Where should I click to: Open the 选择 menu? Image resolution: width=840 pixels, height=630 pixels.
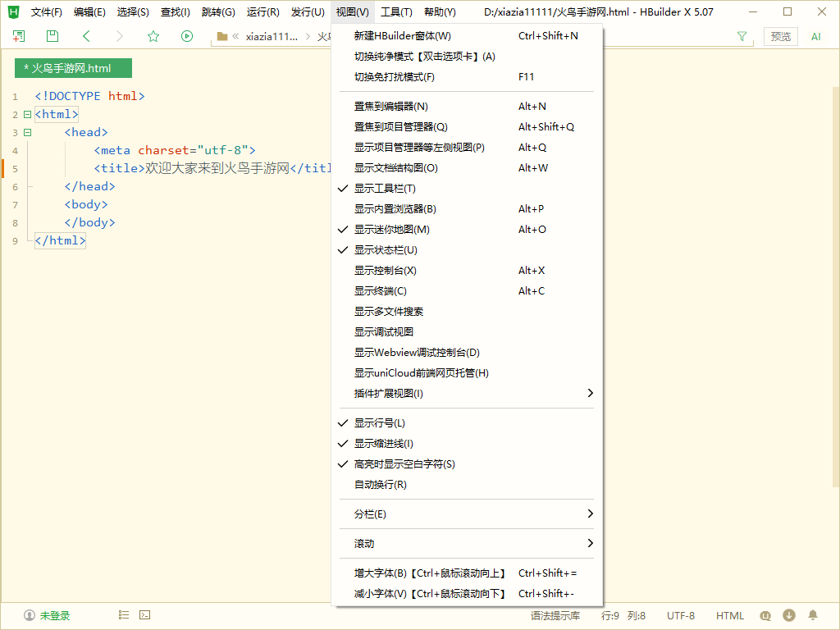133,11
